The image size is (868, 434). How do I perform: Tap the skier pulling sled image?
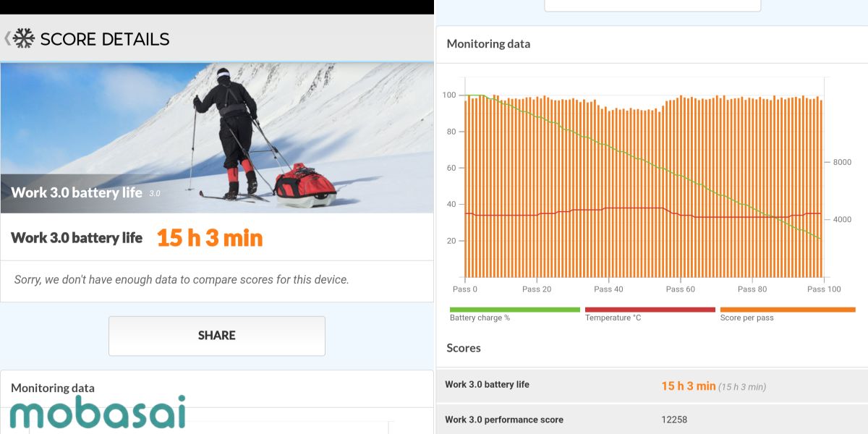coord(217,137)
